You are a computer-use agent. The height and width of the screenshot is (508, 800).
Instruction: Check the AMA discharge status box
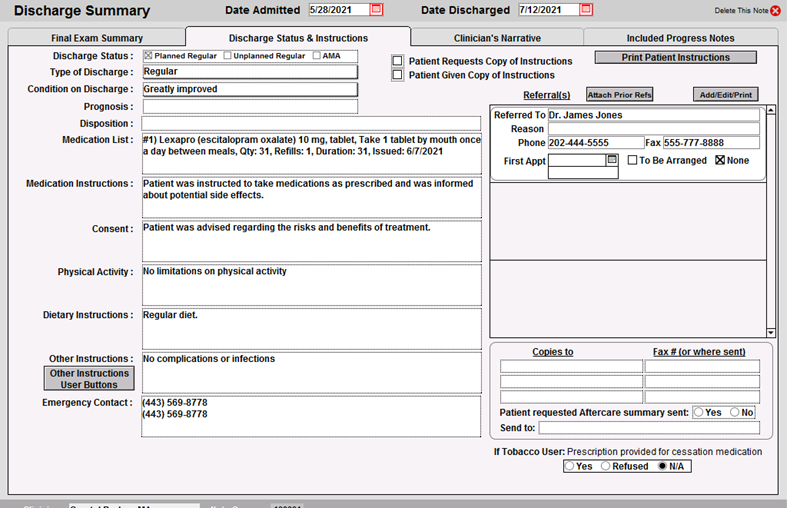pos(317,56)
